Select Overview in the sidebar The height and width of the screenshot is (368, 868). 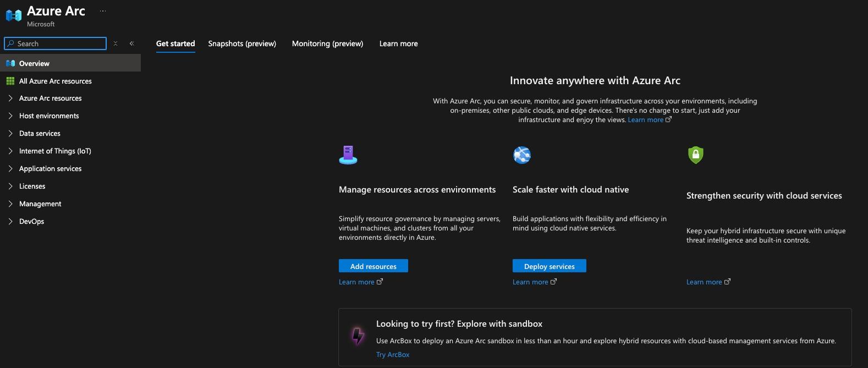70,63
